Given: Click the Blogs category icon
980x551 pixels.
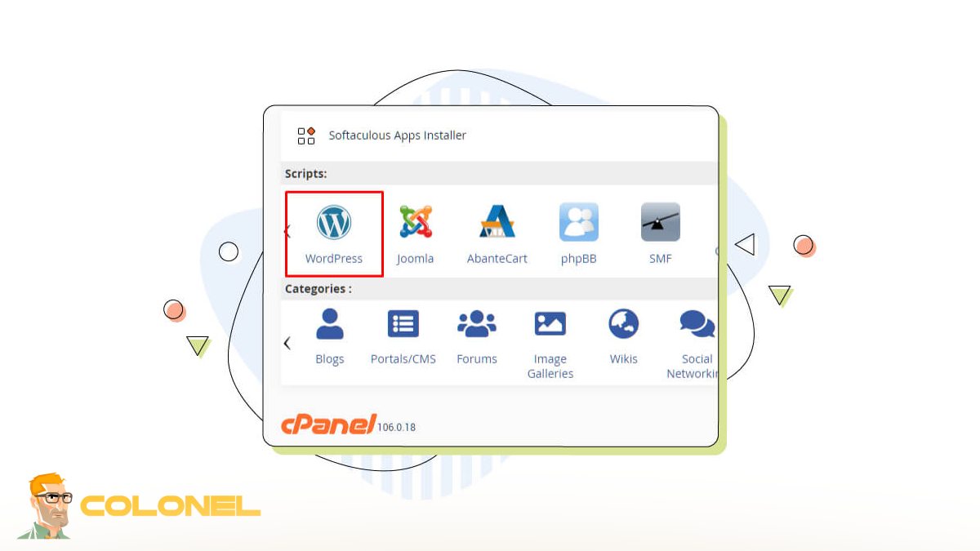Looking at the screenshot, I should tap(329, 324).
